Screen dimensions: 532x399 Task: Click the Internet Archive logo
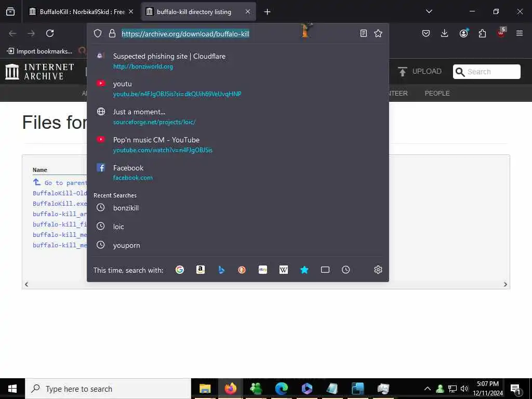pos(39,72)
